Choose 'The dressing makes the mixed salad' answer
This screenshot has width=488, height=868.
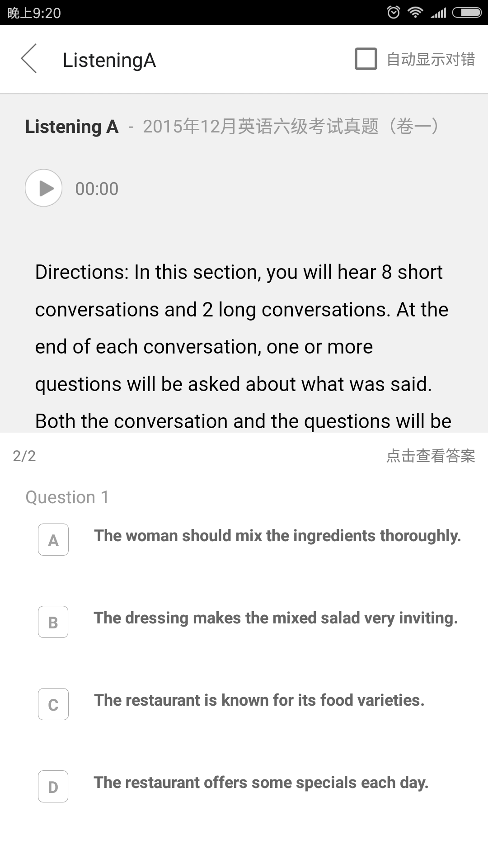click(x=276, y=618)
